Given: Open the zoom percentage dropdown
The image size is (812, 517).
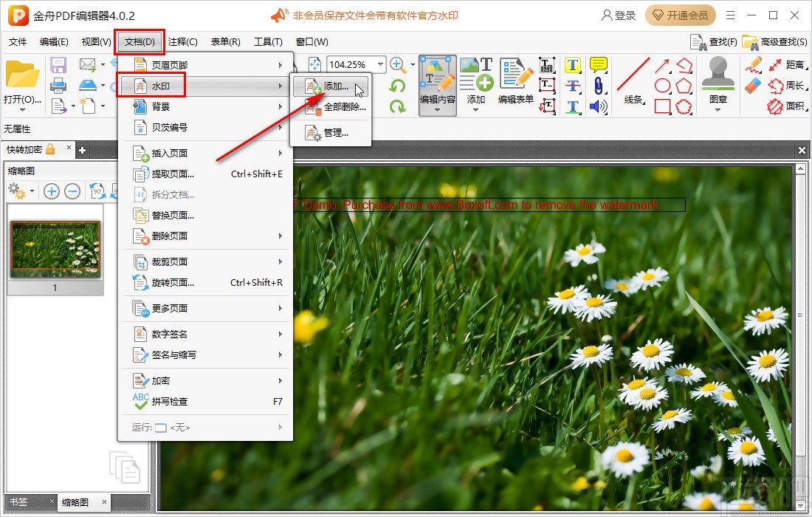Looking at the screenshot, I should pos(381,64).
